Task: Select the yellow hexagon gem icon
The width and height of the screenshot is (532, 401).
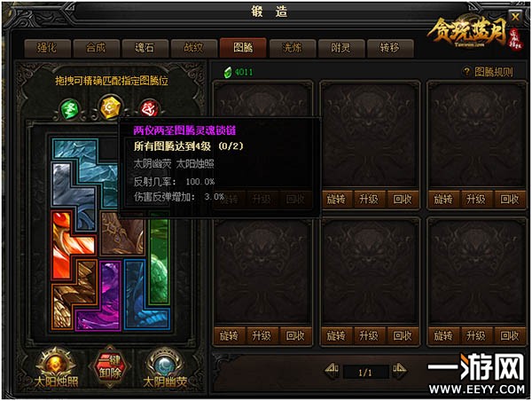Action: click(x=110, y=107)
